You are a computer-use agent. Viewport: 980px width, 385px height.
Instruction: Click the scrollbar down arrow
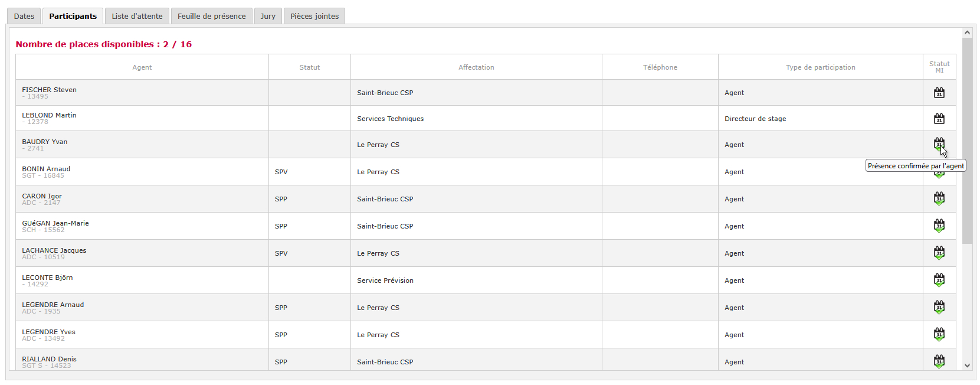pyautogui.click(x=967, y=366)
